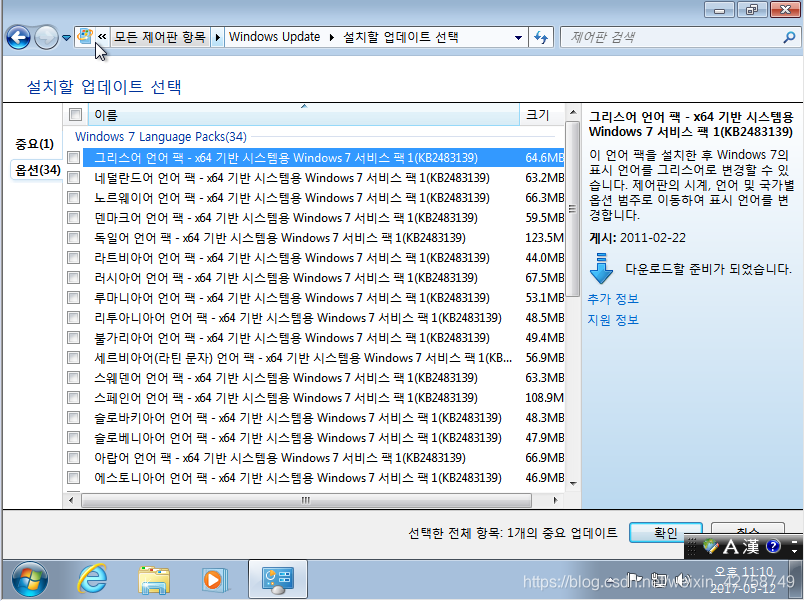The height and width of the screenshot is (601, 805).
Task: Open recent pages dropdown next to Forward
Action: (66, 37)
